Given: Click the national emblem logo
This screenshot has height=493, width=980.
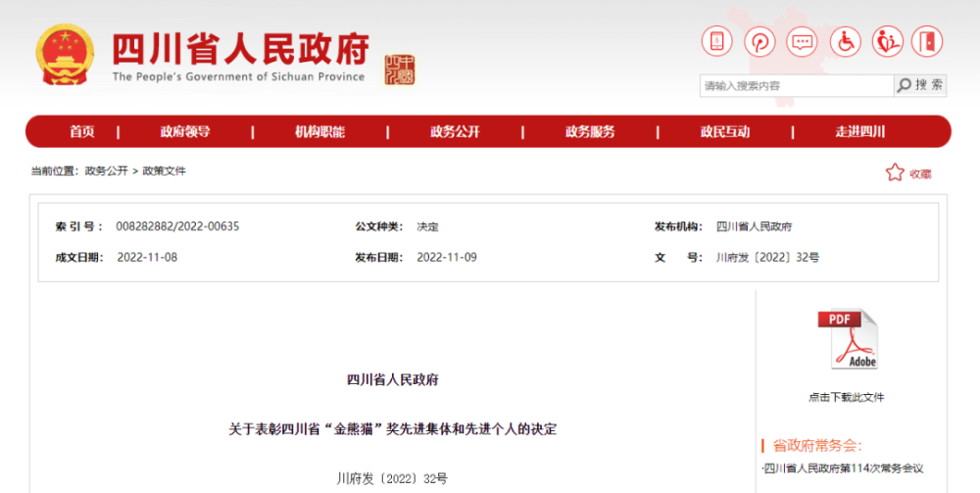Looking at the screenshot, I should [x=65, y=54].
